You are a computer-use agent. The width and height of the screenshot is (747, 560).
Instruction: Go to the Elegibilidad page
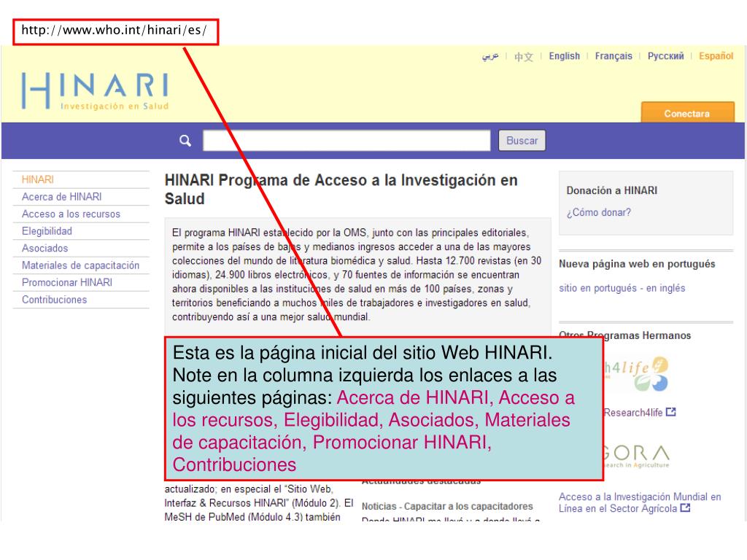click(47, 231)
